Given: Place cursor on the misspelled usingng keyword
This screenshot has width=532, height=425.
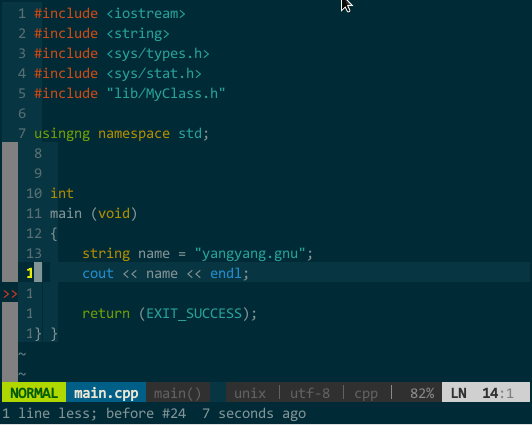Looking at the screenshot, I should click(x=62, y=134).
